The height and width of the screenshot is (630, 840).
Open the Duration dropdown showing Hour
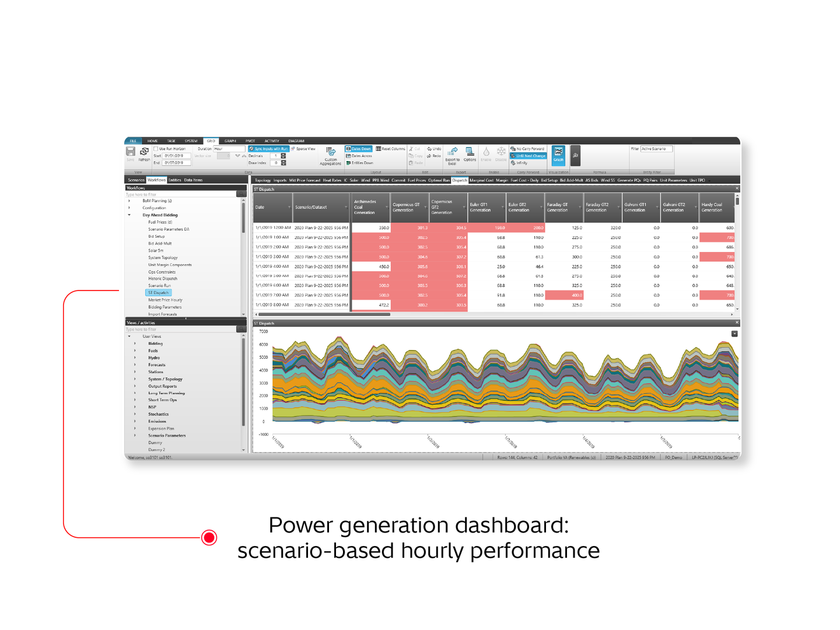(x=229, y=149)
